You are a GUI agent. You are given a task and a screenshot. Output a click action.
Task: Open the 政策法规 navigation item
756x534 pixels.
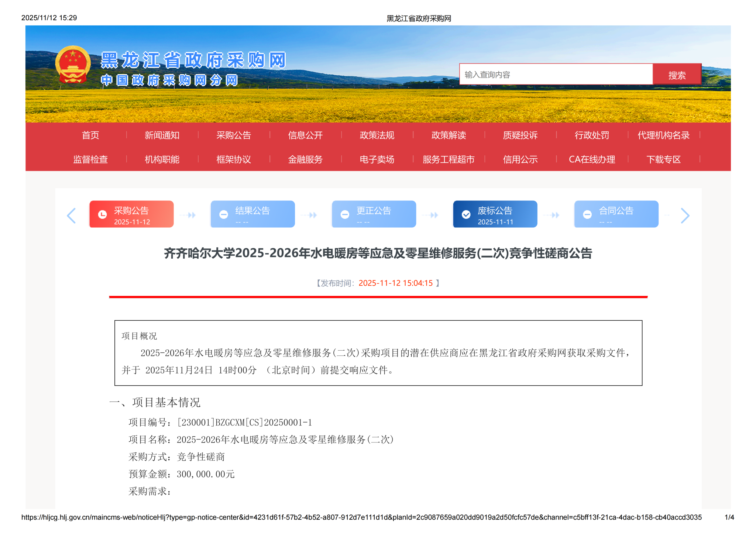coord(377,135)
